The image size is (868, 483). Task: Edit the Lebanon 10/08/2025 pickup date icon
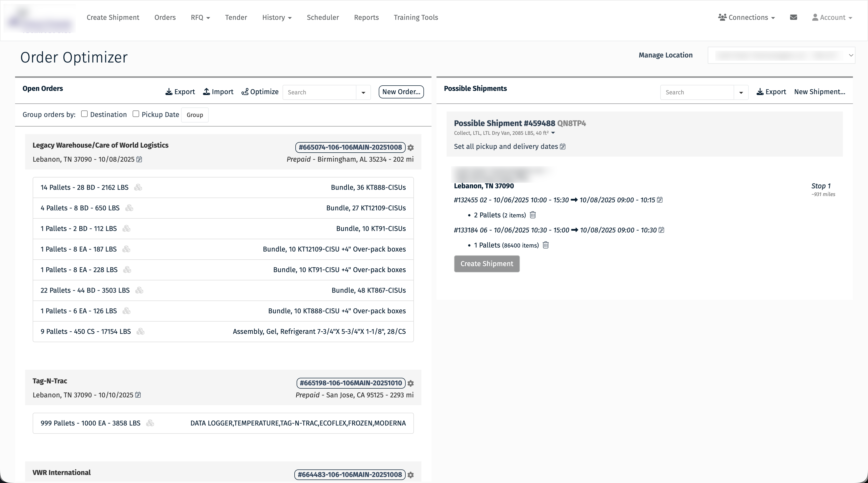(139, 159)
